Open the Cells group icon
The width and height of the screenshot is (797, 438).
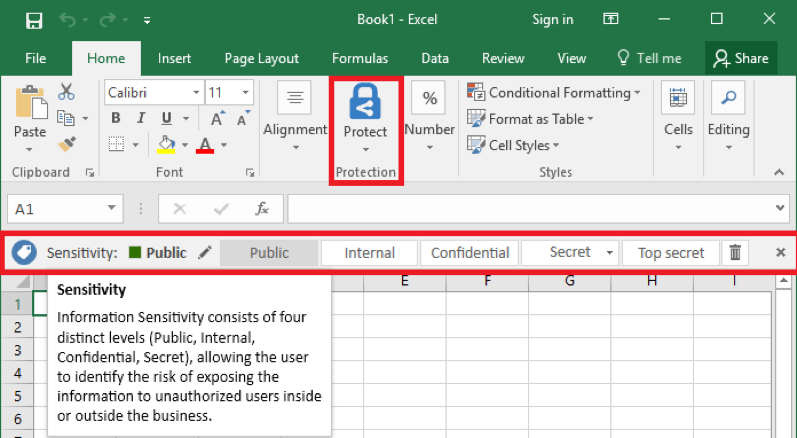tap(678, 101)
